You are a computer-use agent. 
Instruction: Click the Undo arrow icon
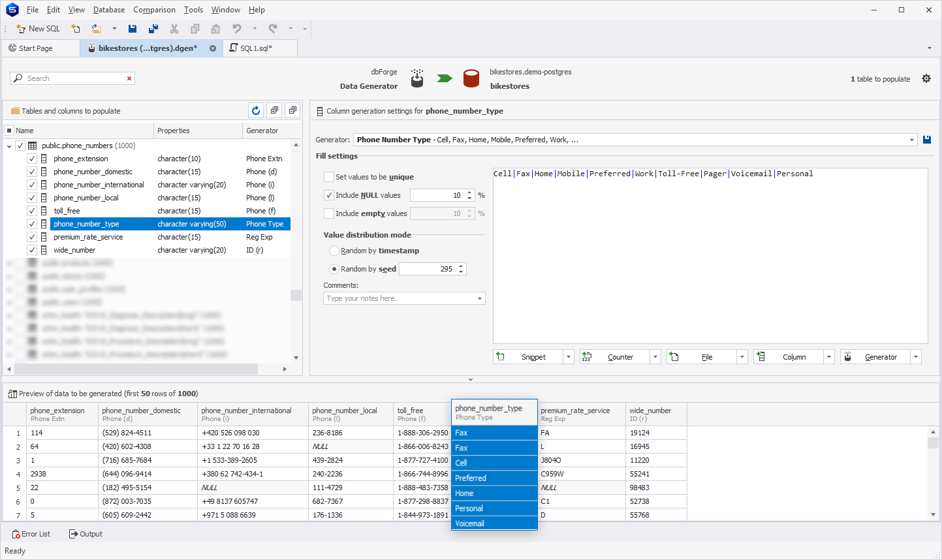[x=237, y=29]
